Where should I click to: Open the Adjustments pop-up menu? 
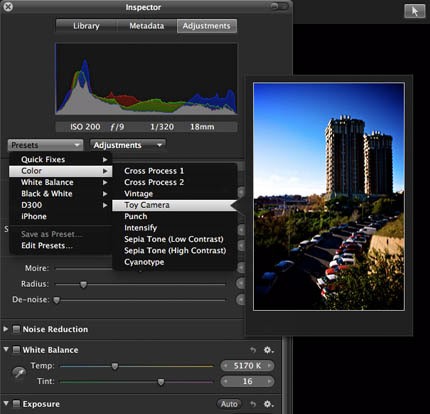[x=128, y=145]
